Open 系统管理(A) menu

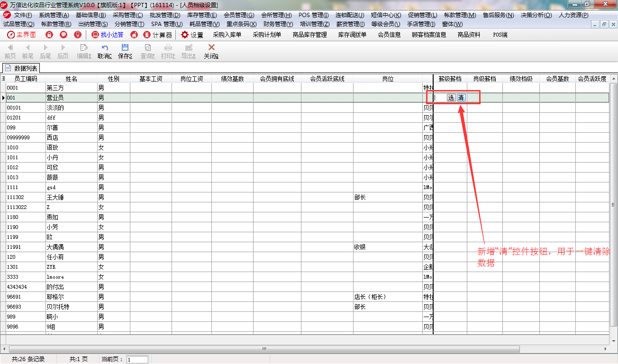(x=54, y=15)
